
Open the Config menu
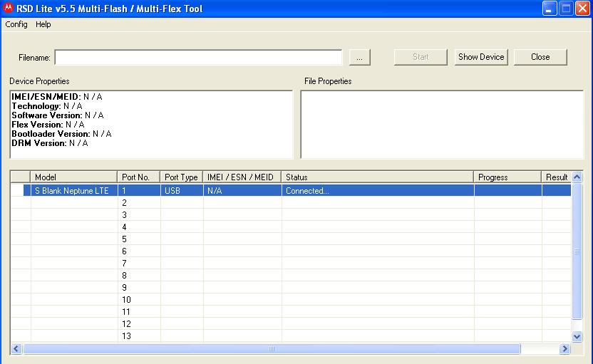16,24
